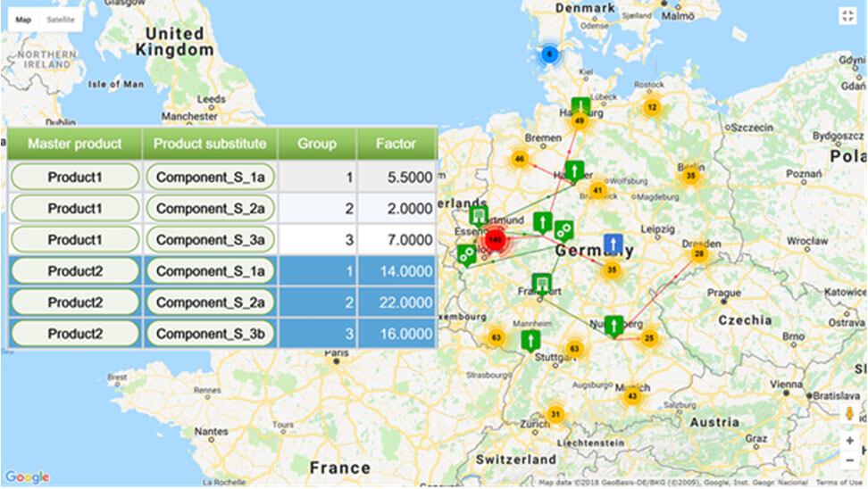
Task: Open the yellow cluster marker labeled 12
Action: (652, 107)
